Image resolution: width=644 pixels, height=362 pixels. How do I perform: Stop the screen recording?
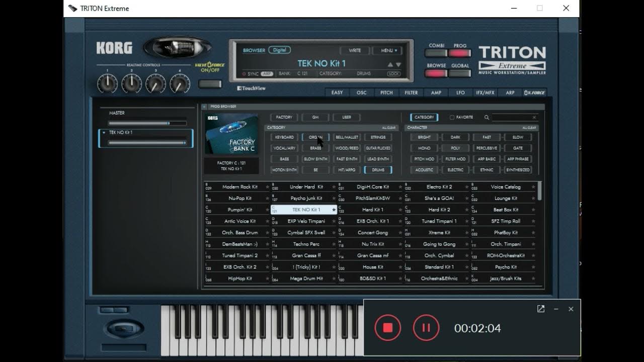[x=387, y=328]
